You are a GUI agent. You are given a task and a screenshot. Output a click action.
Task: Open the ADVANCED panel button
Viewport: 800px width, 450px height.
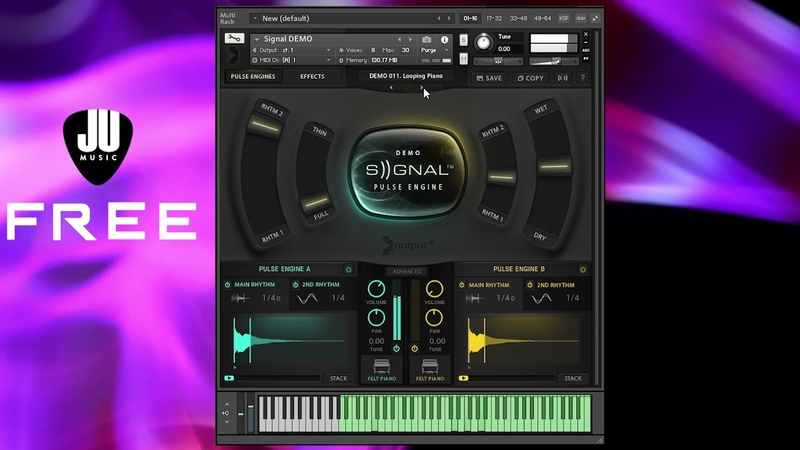coord(407,271)
